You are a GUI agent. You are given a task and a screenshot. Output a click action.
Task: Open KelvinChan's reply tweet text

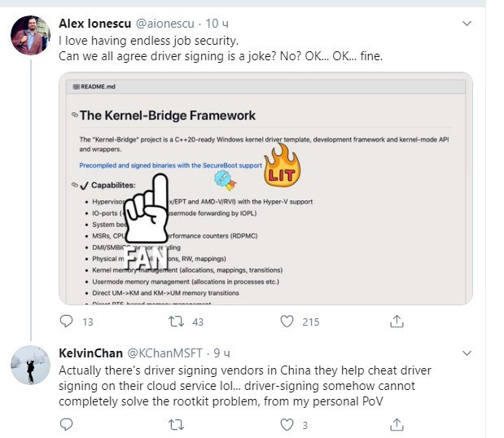(x=244, y=384)
